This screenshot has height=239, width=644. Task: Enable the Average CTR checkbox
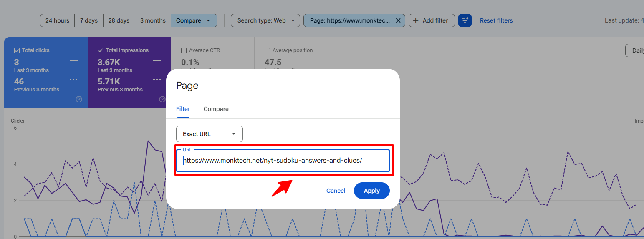184,50
